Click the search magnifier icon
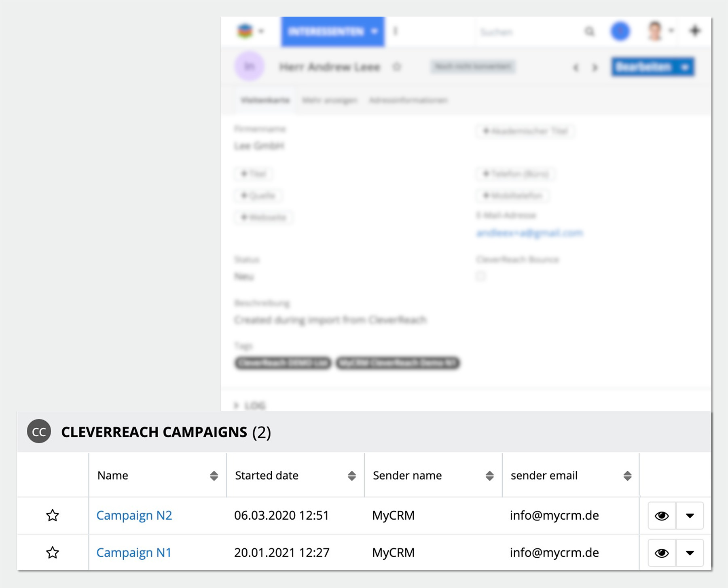 tap(590, 32)
